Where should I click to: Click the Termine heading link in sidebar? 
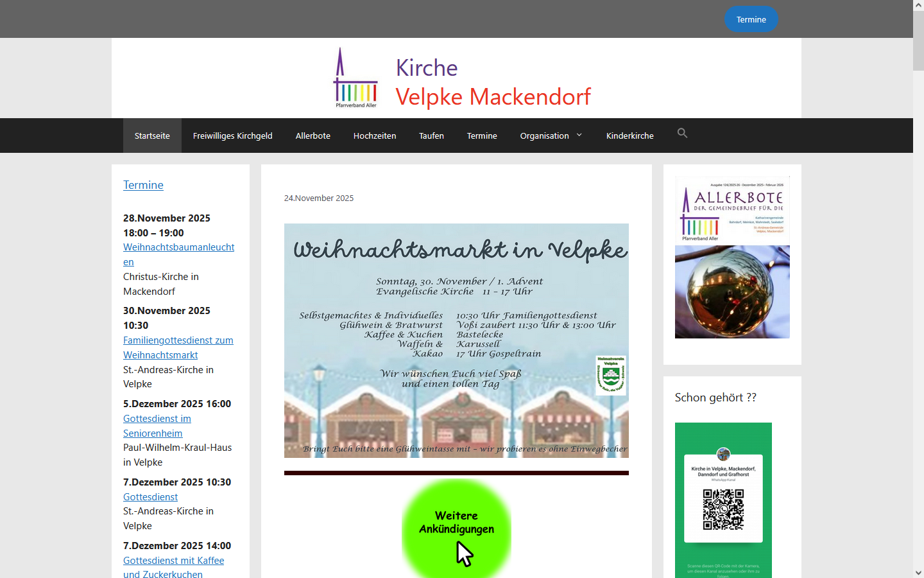pyautogui.click(x=143, y=185)
